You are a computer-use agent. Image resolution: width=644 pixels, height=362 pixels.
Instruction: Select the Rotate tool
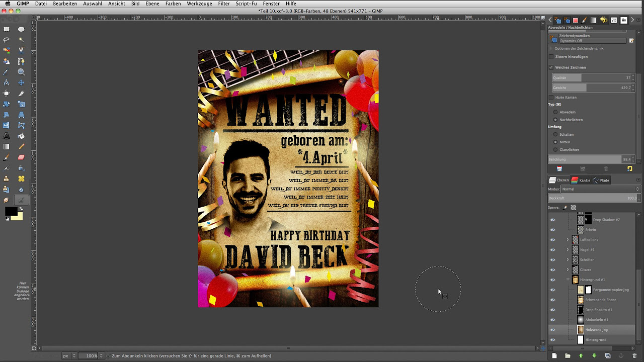7,104
